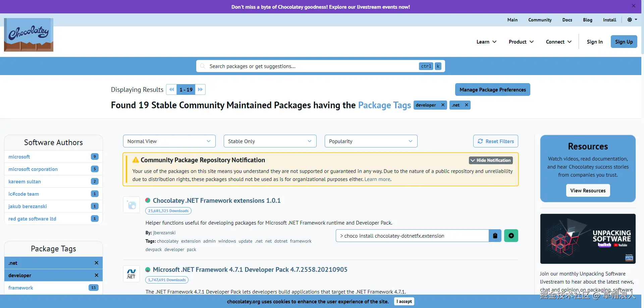Image resolution: width=644 pixels, height=308 pixels.
Task: Open Chocolatey .NET Framework extensions 1.0.1 package
Action: [217, 200]
